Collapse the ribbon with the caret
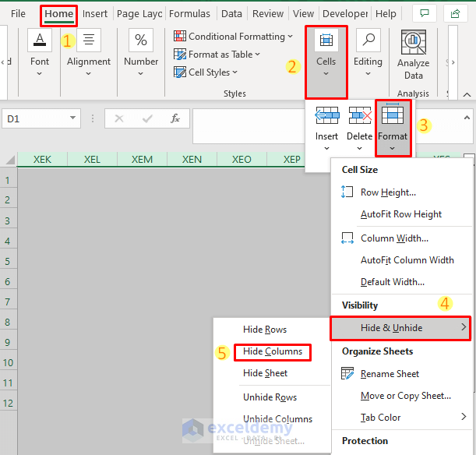 click(467, 95)
